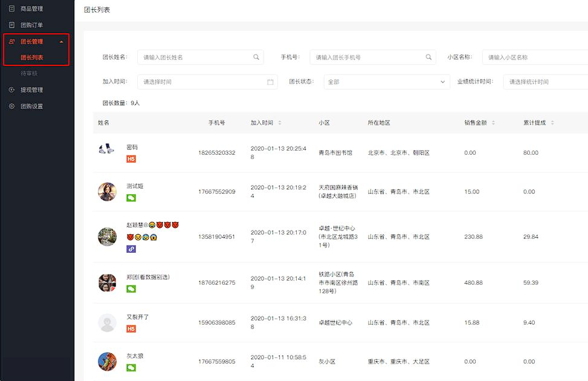Select 团长列表 submenu item
This screenshot has height=381, width=588.
[32, 57]
